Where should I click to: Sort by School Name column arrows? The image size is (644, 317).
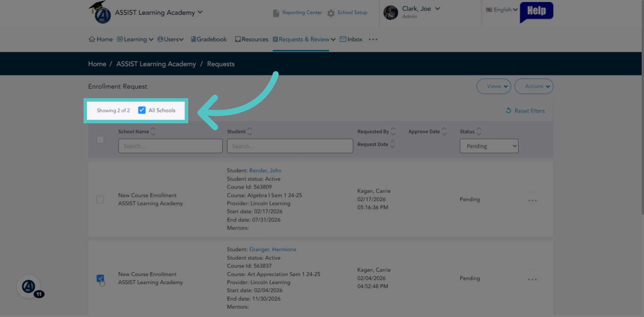(x=153, y=131)
